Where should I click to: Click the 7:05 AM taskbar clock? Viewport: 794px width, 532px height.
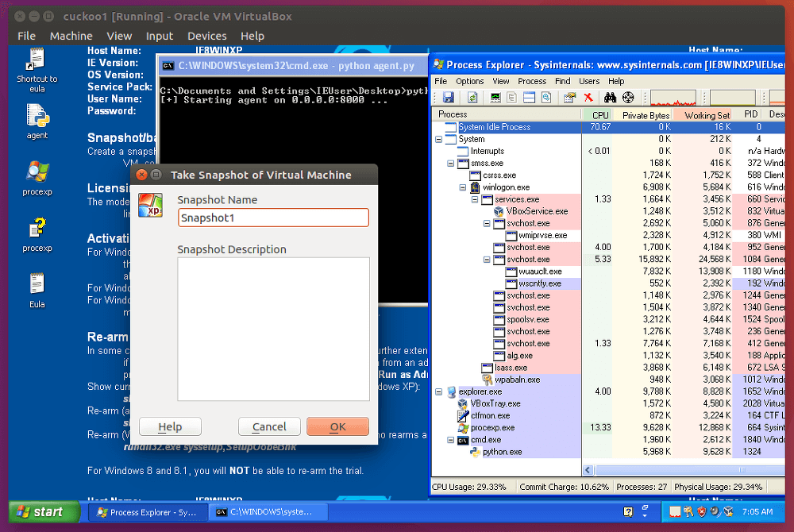pos(757,512)
